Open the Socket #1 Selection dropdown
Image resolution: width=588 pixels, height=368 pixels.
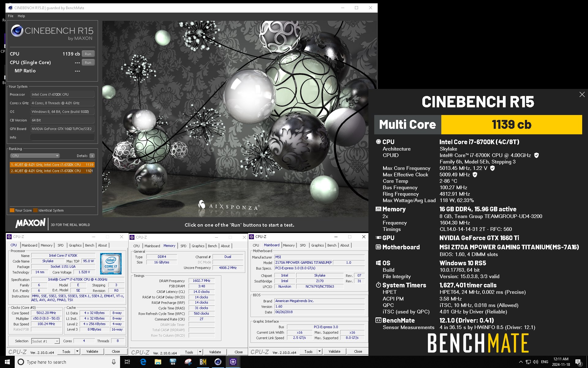[45, 341]
